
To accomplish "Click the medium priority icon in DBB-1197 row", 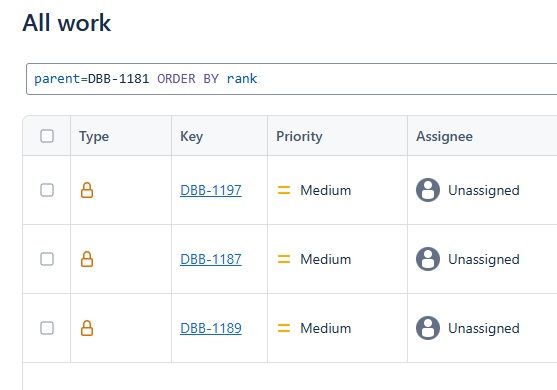I will 284,190.
